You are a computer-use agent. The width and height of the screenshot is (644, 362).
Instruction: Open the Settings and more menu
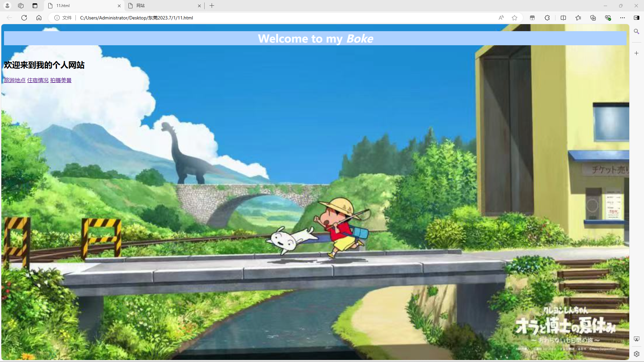point(623,18)
